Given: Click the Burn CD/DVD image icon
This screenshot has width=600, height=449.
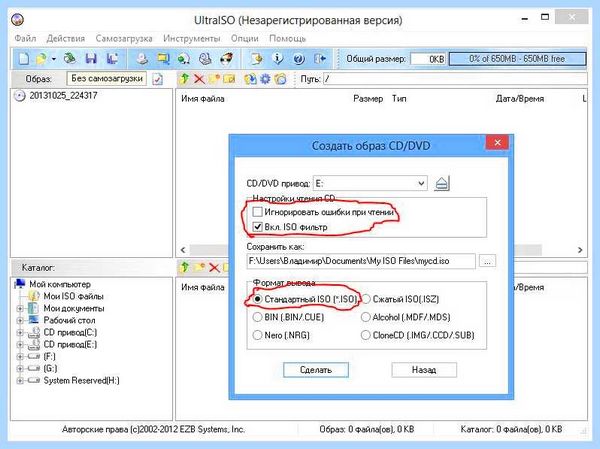Looking at the screenshot, I should click(227, 59).
